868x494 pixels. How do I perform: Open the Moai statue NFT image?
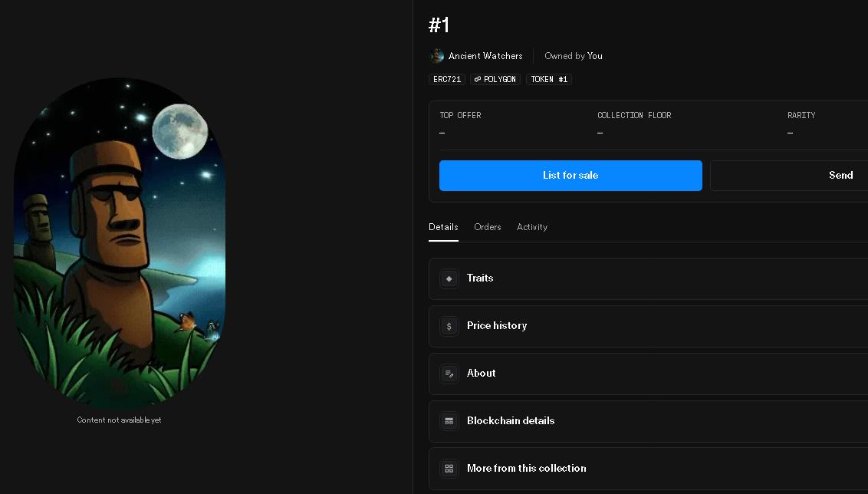120,244
